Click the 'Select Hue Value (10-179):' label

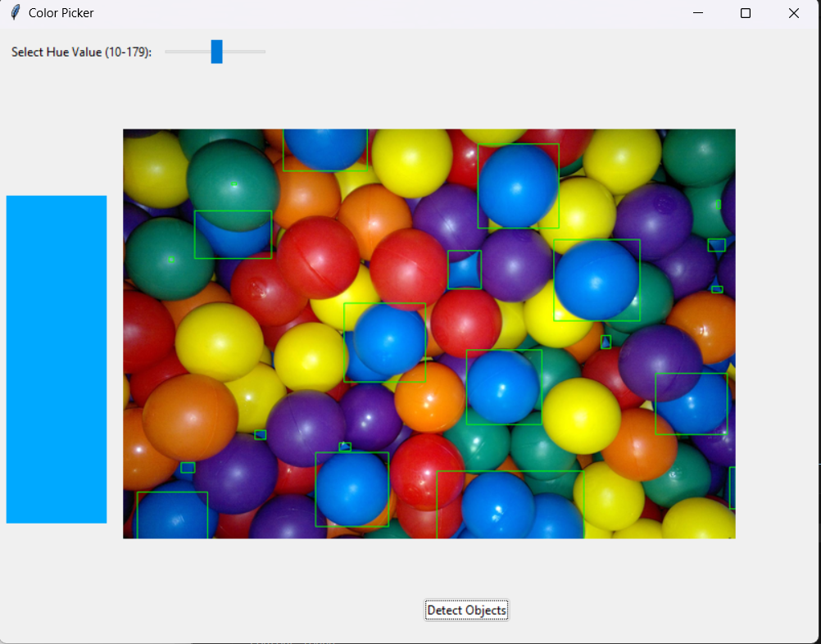click(82, 52)
